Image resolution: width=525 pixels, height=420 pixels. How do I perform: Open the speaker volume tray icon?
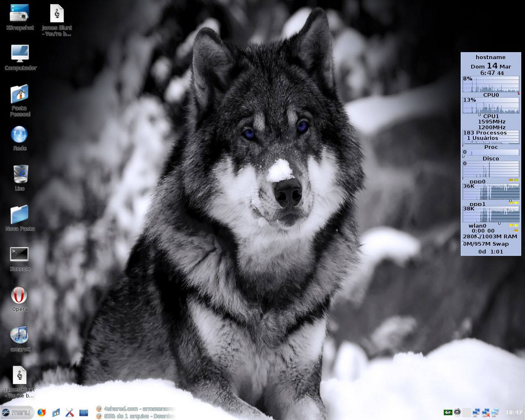457,412
